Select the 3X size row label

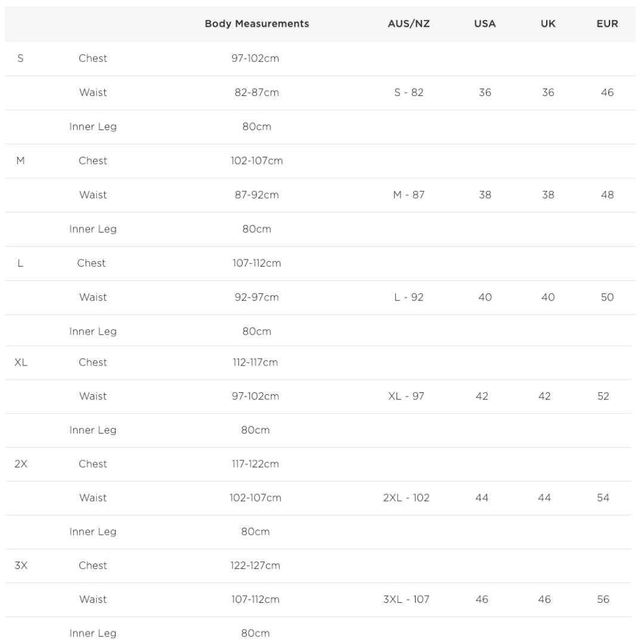click(x=21, y=565)
